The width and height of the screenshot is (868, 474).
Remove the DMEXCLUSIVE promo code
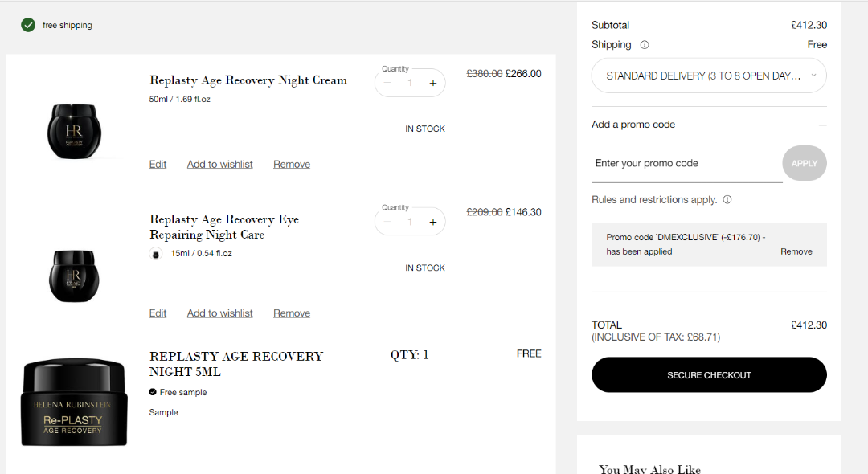coord(796,251)
